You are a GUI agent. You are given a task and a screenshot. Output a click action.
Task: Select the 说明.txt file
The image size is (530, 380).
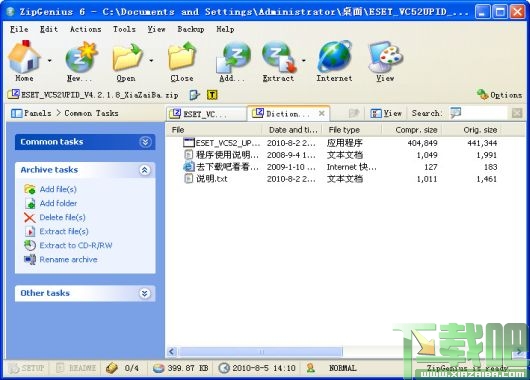[x=206, y=179]
